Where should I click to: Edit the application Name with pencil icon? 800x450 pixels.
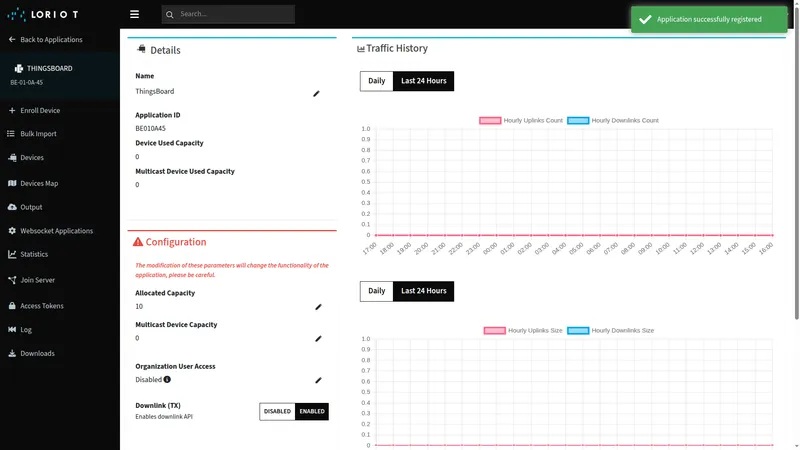pyautogui.click(x=316, y=93)
